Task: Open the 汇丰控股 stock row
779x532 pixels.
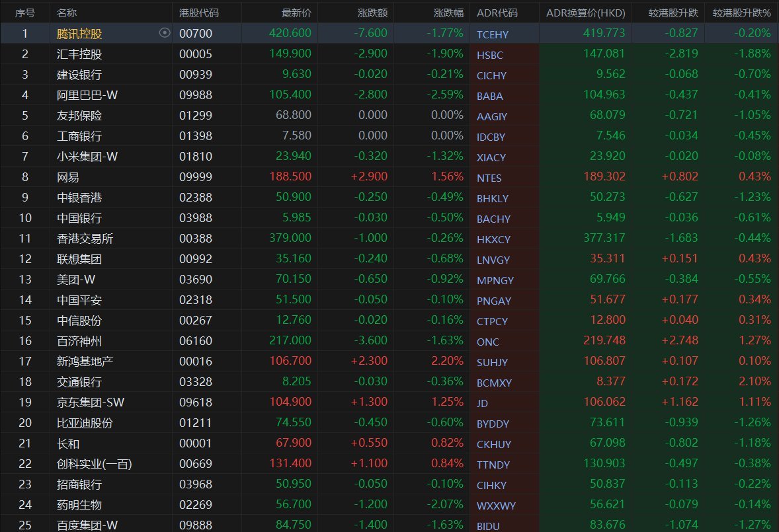Action: tap(389, 54)
